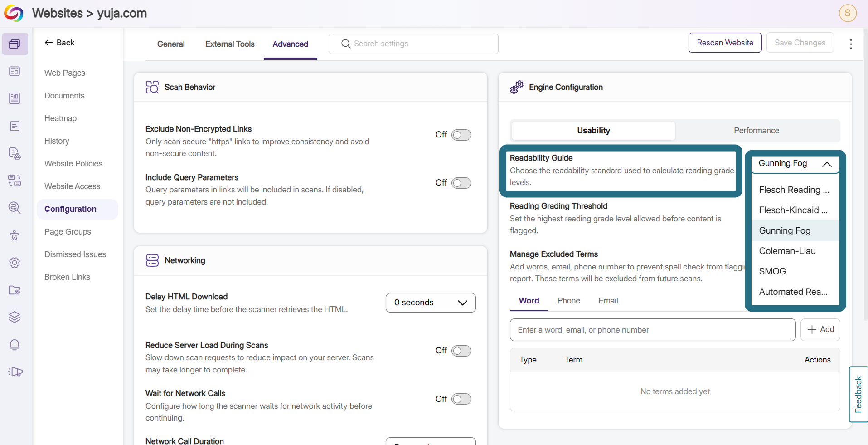Open the report chart icon in sidebar

15,98
